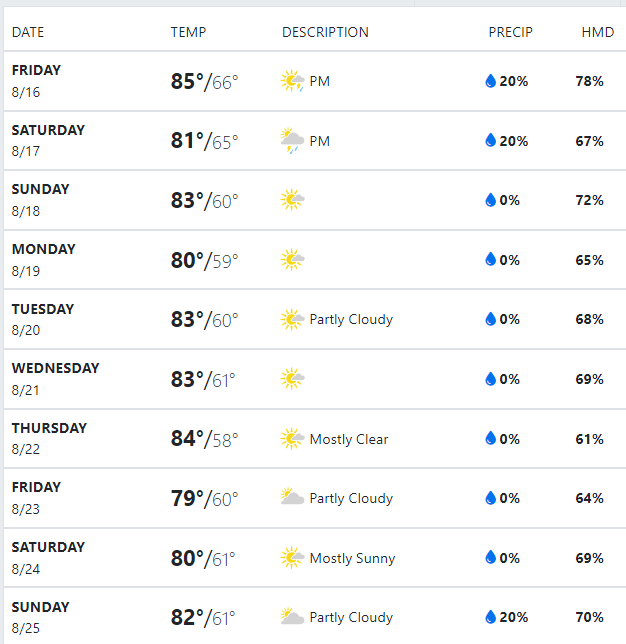The width and height of the screenshot is (626, 644).
Task: Click the weather icon for Wednesday 8/21
Action: click(x=292, y=379)
